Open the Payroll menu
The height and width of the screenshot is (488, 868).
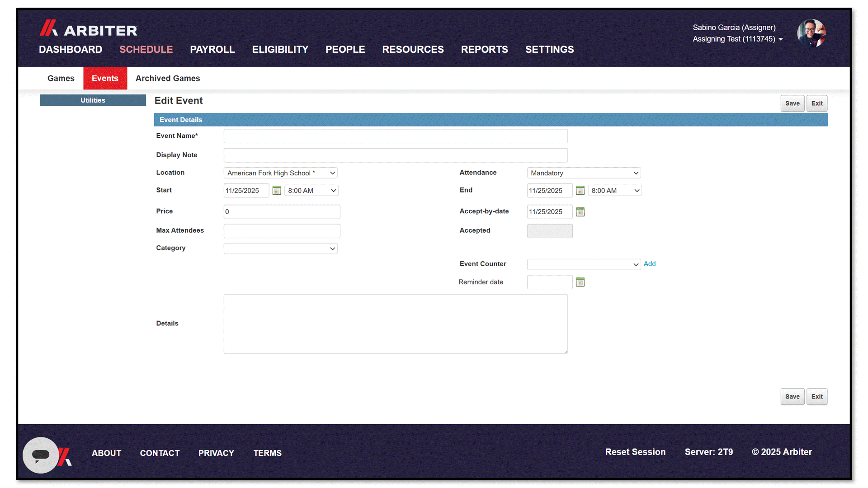click(x=212, y=49)
